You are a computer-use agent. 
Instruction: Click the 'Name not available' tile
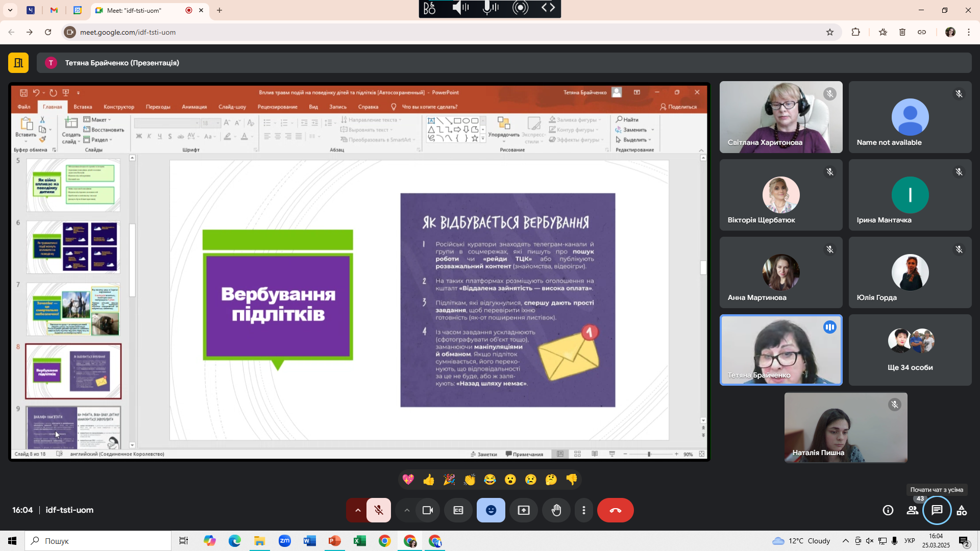pos(910,117)
